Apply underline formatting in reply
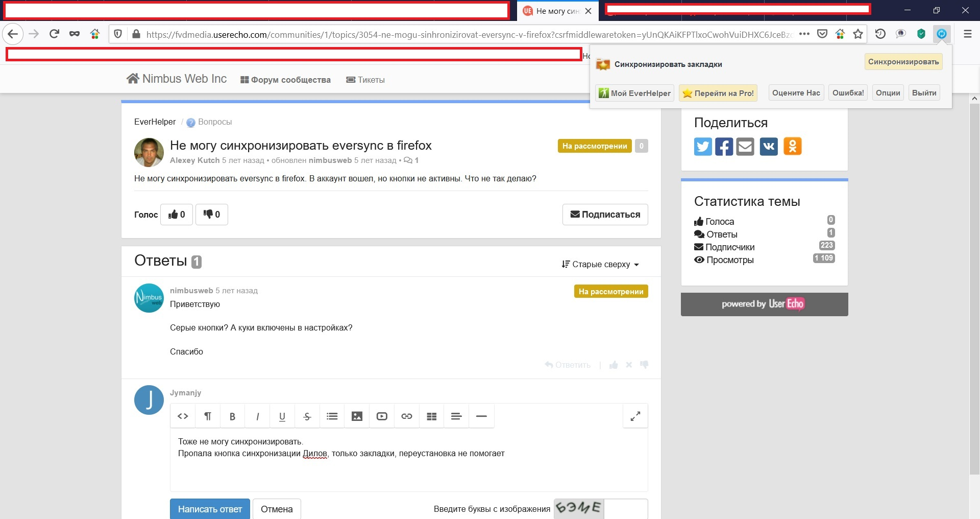 point(282,416)
